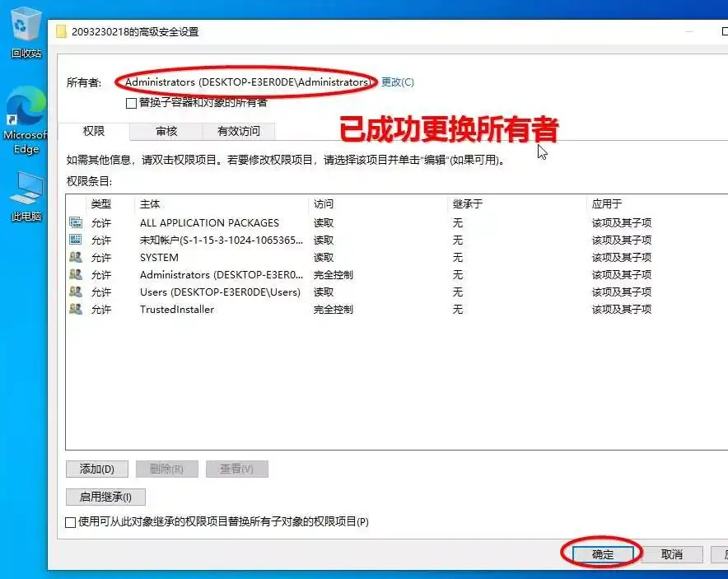Viewport: 728px width, 579px height.
Task: Launch Microsoft Edge from the desktop
Action: coord(26,110)
